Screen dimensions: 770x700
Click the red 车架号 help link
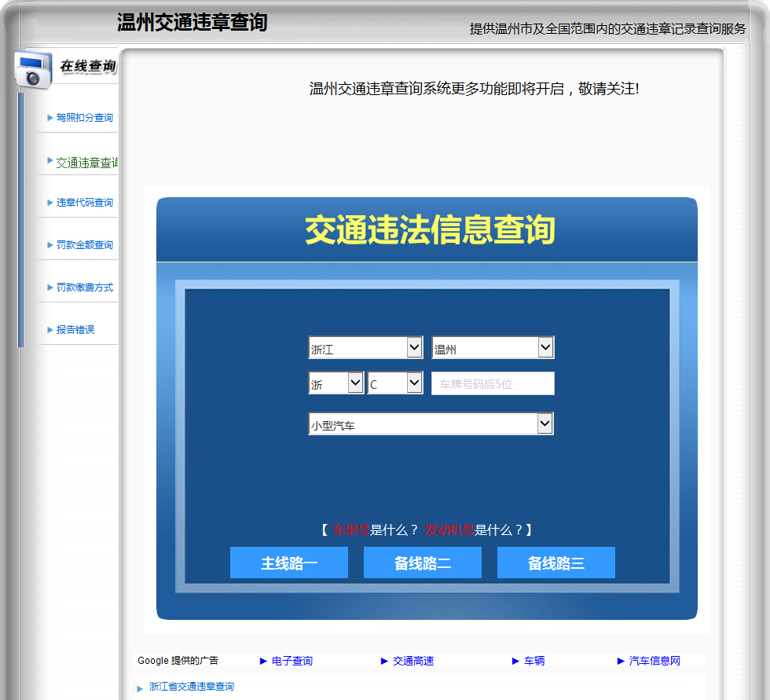coord(351,530)
